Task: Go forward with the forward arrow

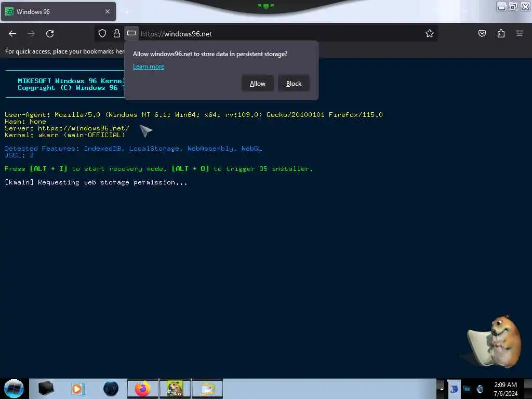Action: 31,34
